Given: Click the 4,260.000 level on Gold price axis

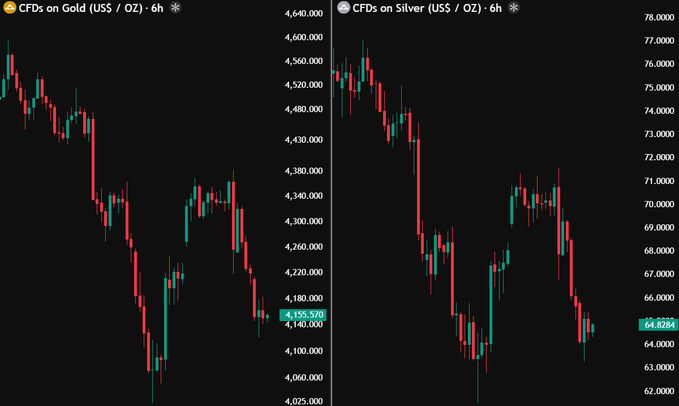Looking at the screenshot, I should (304, 247).
